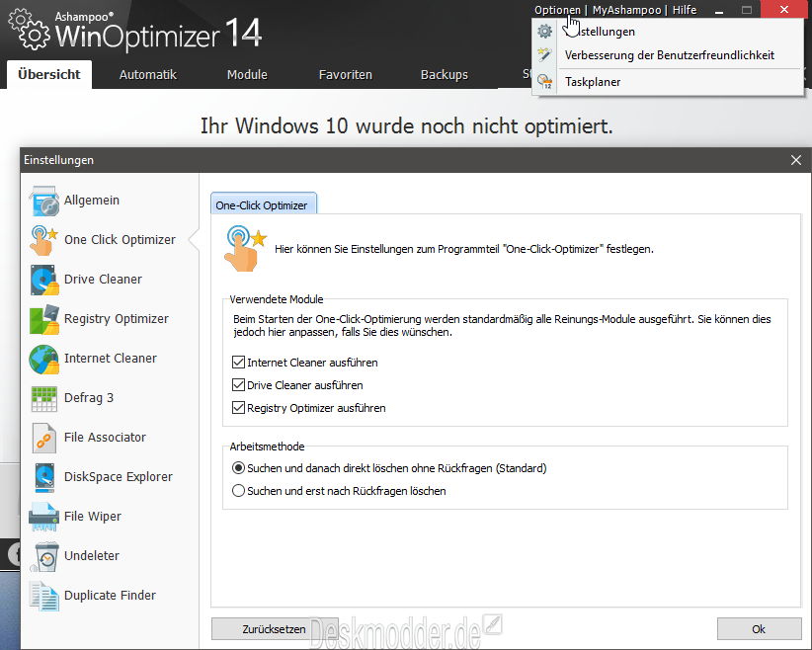Open the Hilfe menu
The image size is (812, 650).
pos(685,10)
